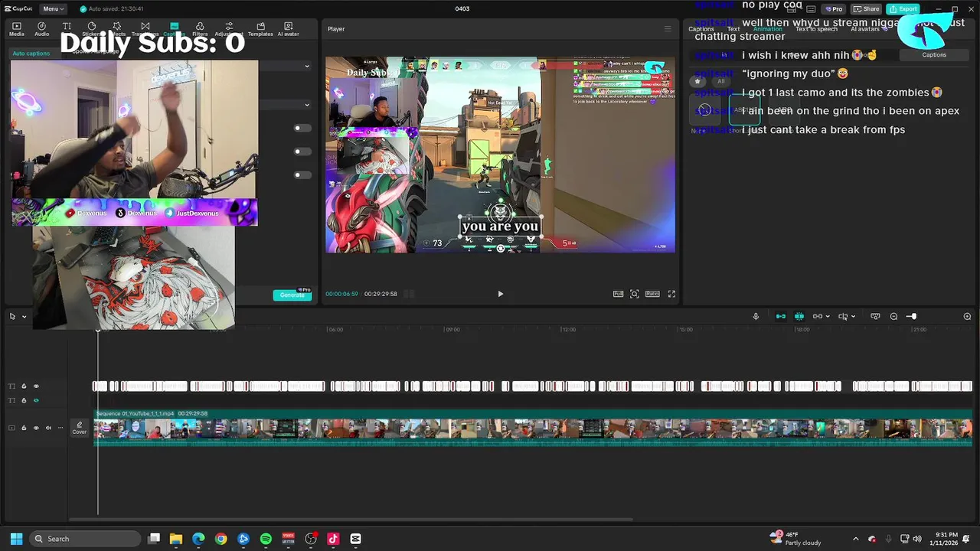Image resolution: width=980 pixels, height=551 pixels.
Task: Click the Pro button
Action: (x=832, y=8)
